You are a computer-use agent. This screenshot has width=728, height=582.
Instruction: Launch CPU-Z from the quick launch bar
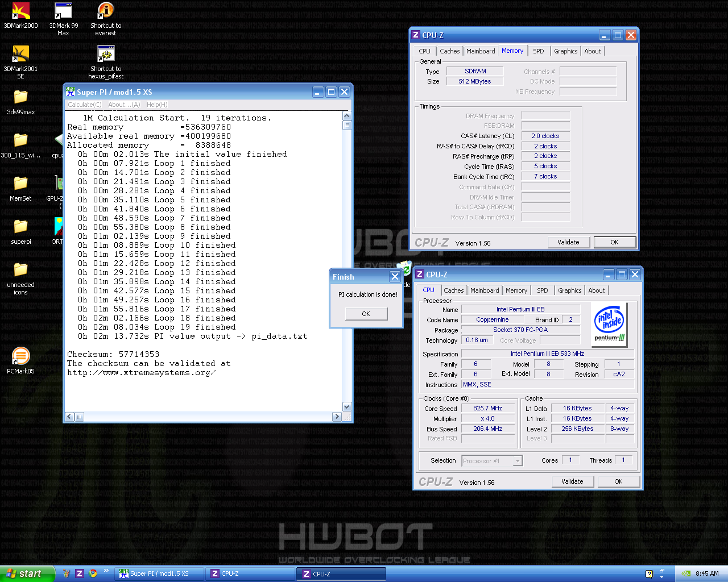(x=80, y=573)
